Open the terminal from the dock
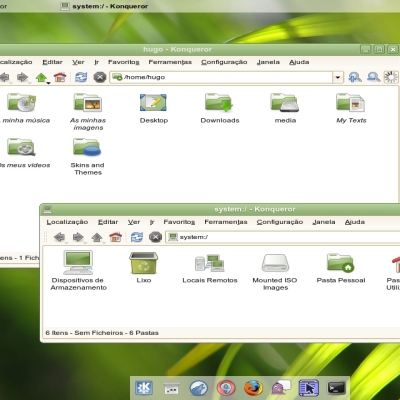The height and width of the screenshot is (400, 400). [x=336, y=388]
